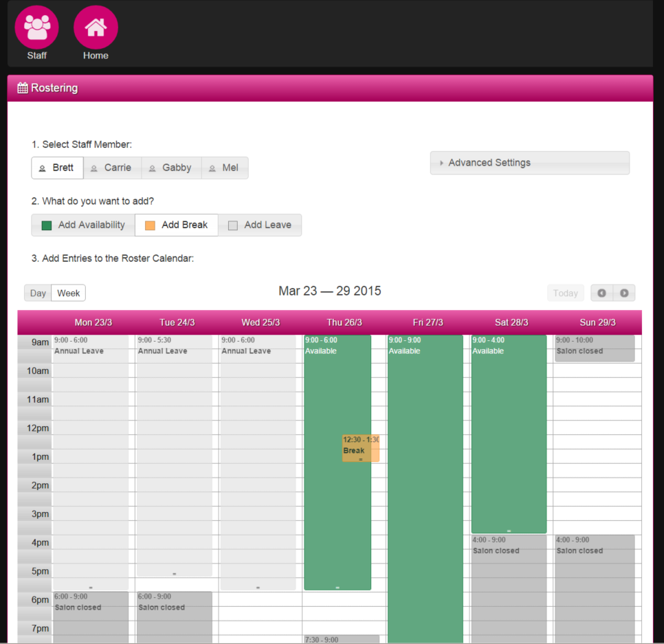The height and width of the screenshot is (644, 664).
Task: Click Monday's 6:00 - 9:00 Salon closed block
Action: 91,617
